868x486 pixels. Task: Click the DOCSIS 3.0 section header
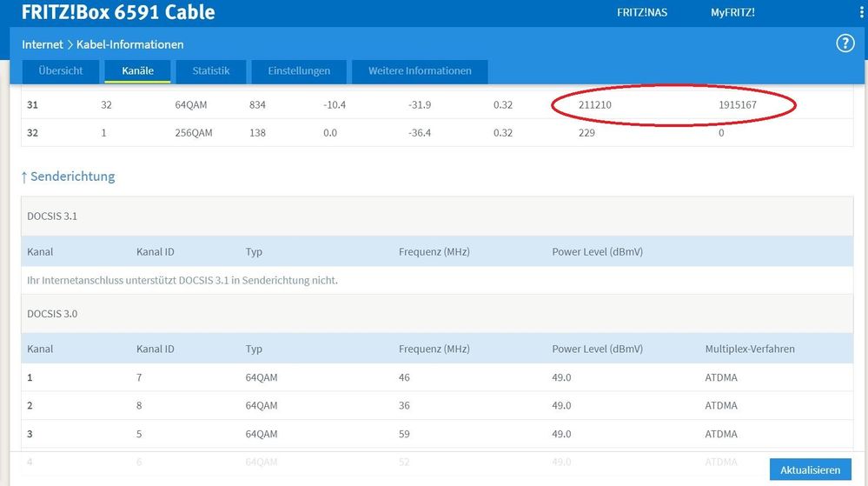tap(52, 314)
